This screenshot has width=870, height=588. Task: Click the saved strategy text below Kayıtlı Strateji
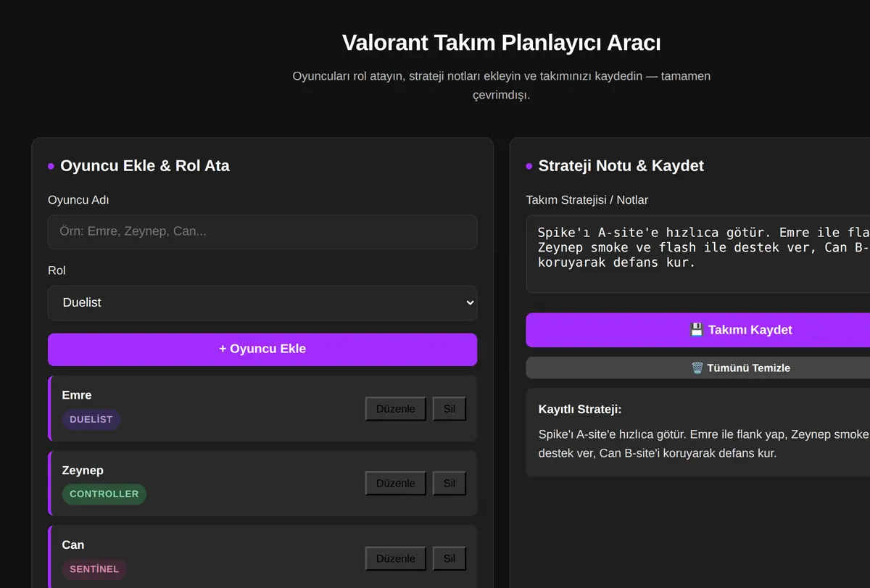[x=704, y=444]
